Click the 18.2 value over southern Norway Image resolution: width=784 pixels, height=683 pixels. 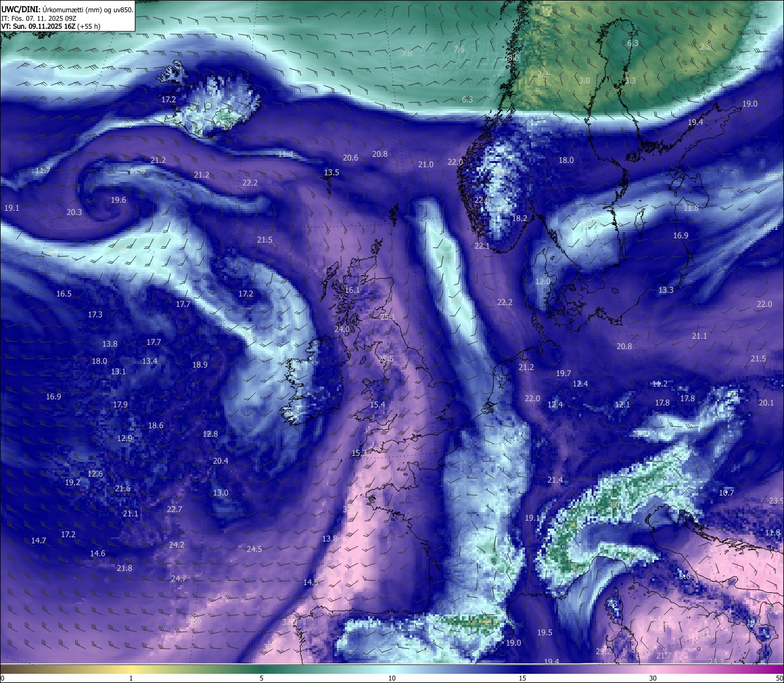coord(519,219)
